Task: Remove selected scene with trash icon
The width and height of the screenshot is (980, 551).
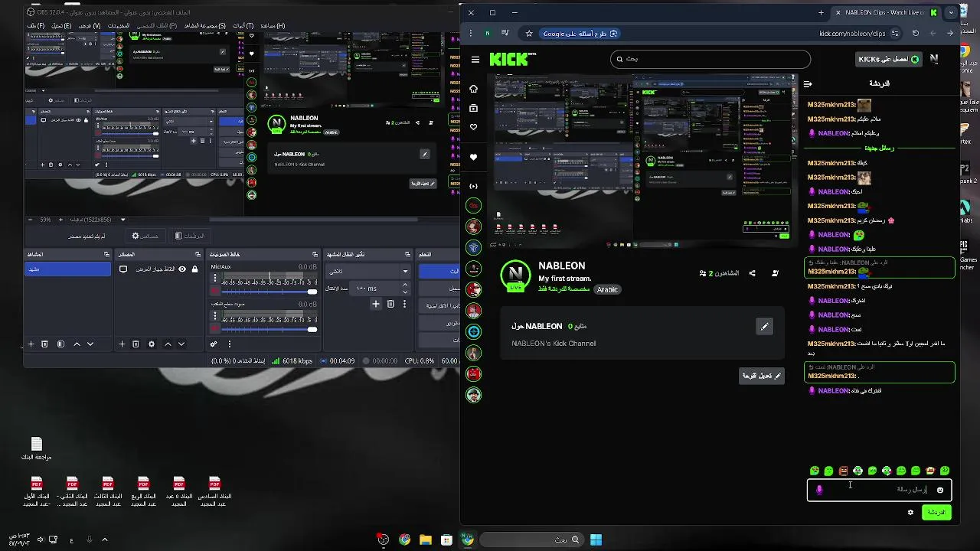Action: click(x=44, y=344)
